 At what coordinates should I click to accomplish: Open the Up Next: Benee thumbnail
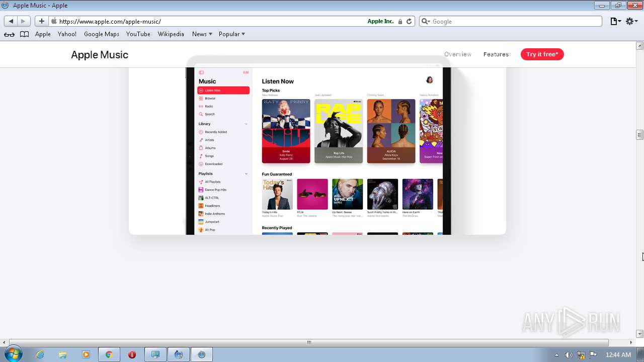click(x=347, y=194)
